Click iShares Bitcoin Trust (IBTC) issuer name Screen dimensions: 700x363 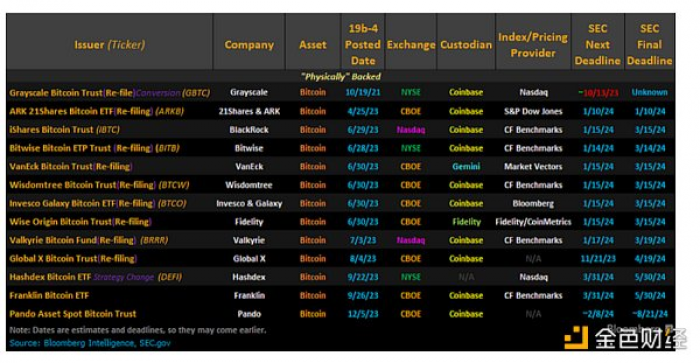click(x=64, y=130)
